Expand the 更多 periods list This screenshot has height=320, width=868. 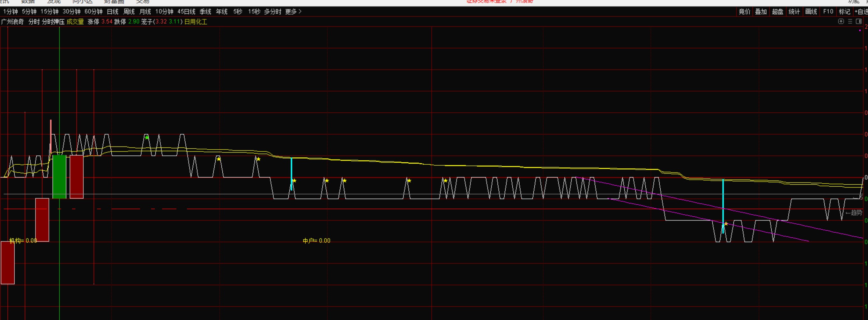coord(293,12)
